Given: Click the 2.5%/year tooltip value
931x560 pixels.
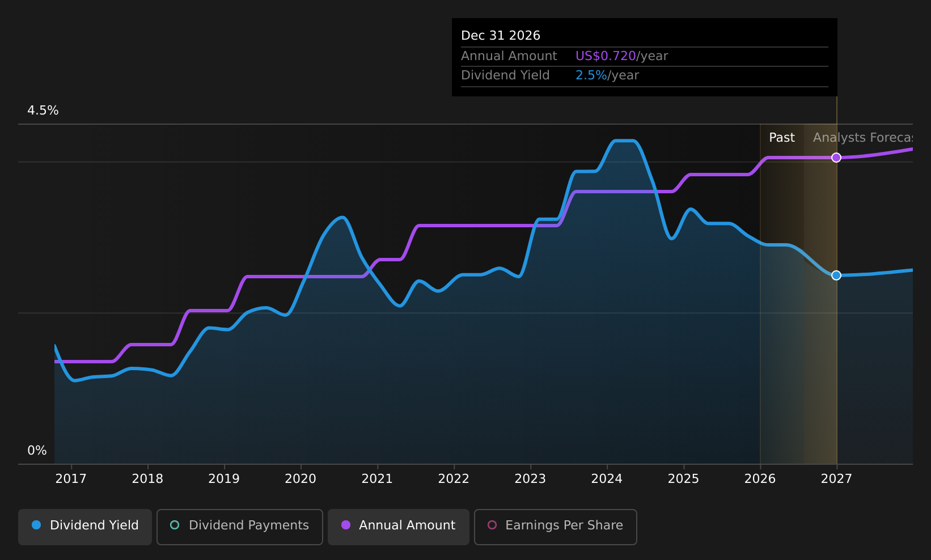Looking at the screenshot, I should (x=607, y=75).
